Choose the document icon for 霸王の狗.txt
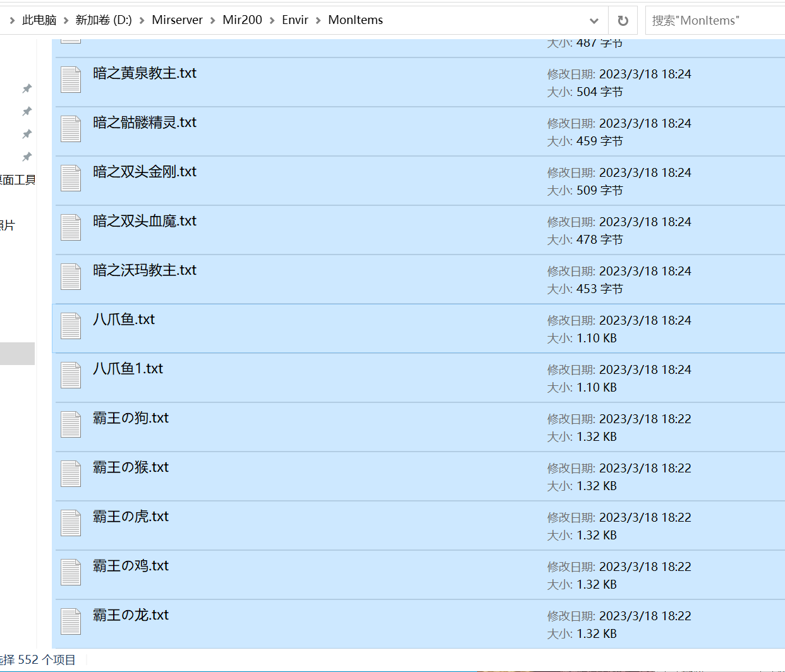This screenshot has height=672, width=785. click(71, 424)
